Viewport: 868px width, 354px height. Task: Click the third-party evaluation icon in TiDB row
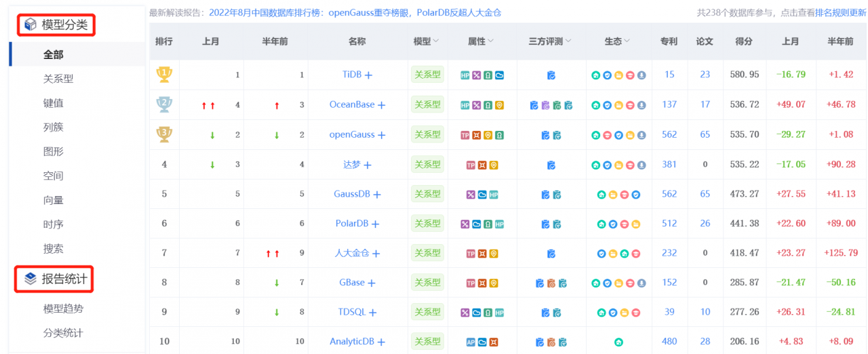(551, 75)
